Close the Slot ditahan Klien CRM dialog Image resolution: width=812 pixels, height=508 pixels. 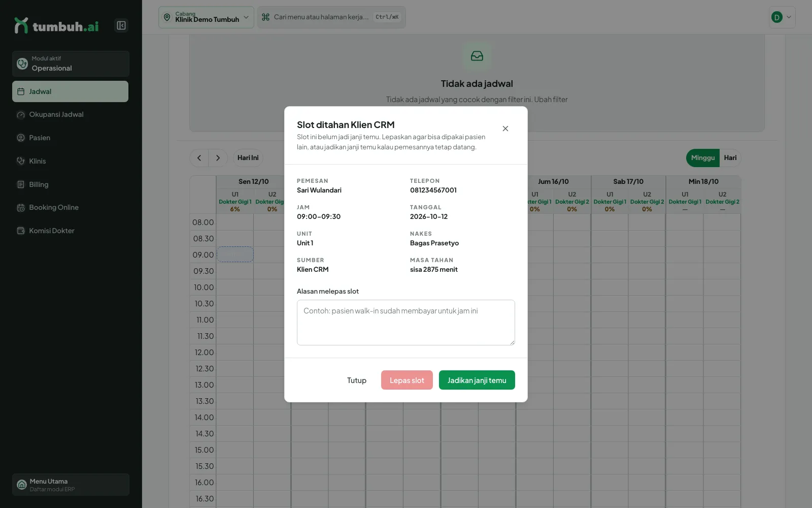[x=505, y=129]
